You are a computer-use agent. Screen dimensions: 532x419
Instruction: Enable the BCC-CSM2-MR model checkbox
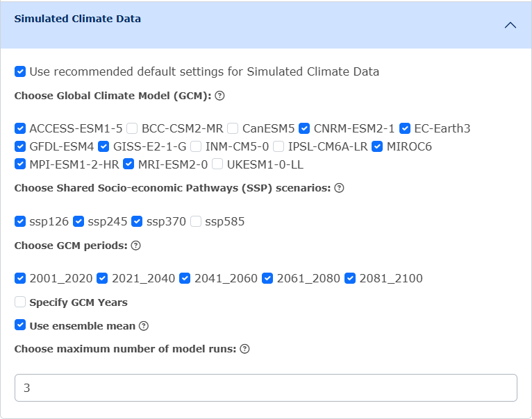tap(132, 128)
